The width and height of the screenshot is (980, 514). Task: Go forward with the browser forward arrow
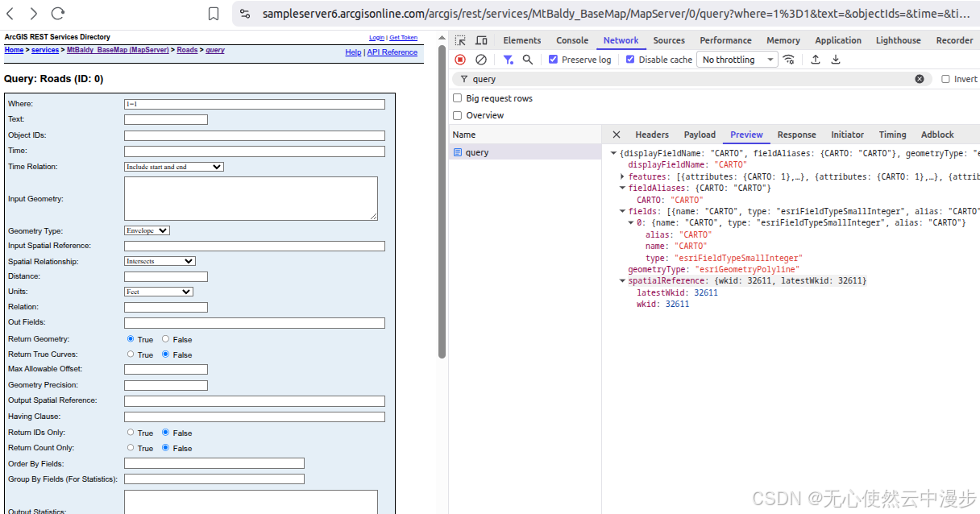(x=33, y=14)
